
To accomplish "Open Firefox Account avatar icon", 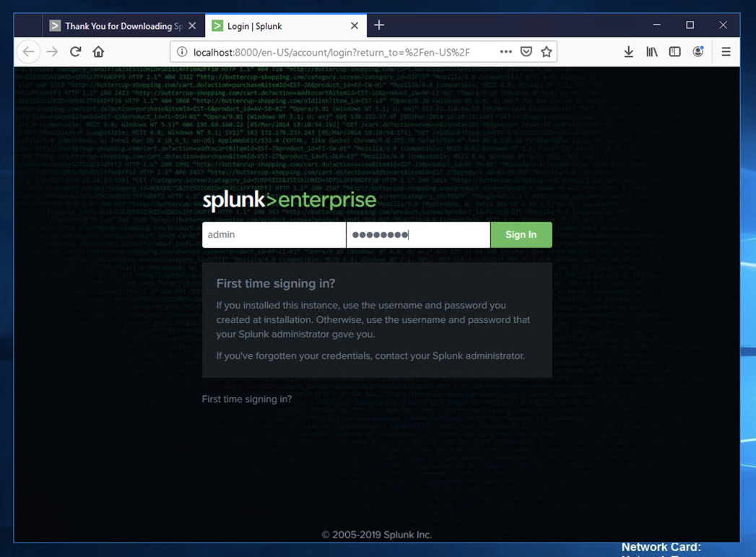I will [698, 51].
